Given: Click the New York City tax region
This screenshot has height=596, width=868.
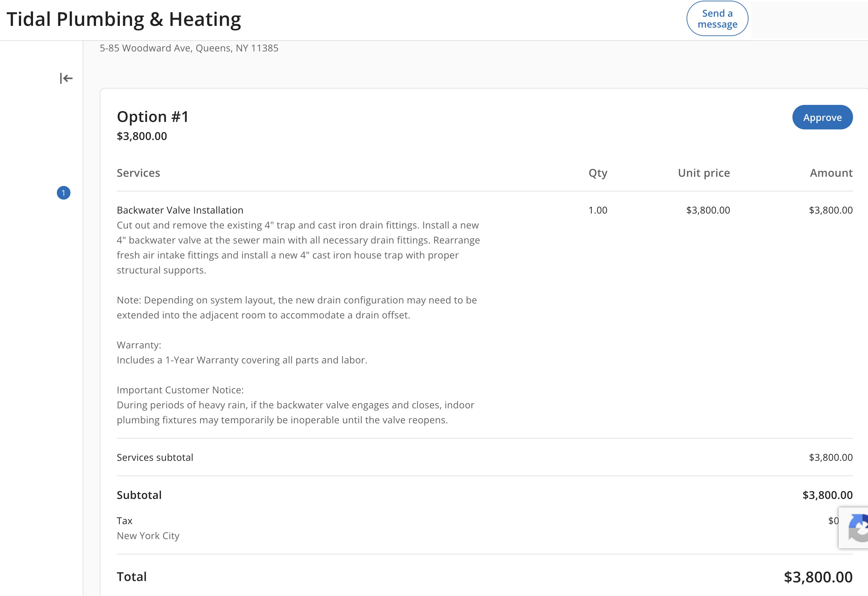Looking at the screenshot, I should [x=148, y=536].
